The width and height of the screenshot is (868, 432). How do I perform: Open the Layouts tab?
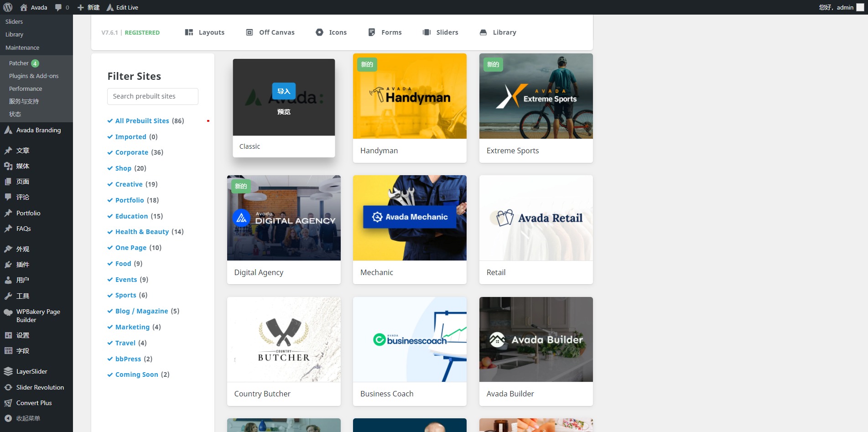(205, 32)
